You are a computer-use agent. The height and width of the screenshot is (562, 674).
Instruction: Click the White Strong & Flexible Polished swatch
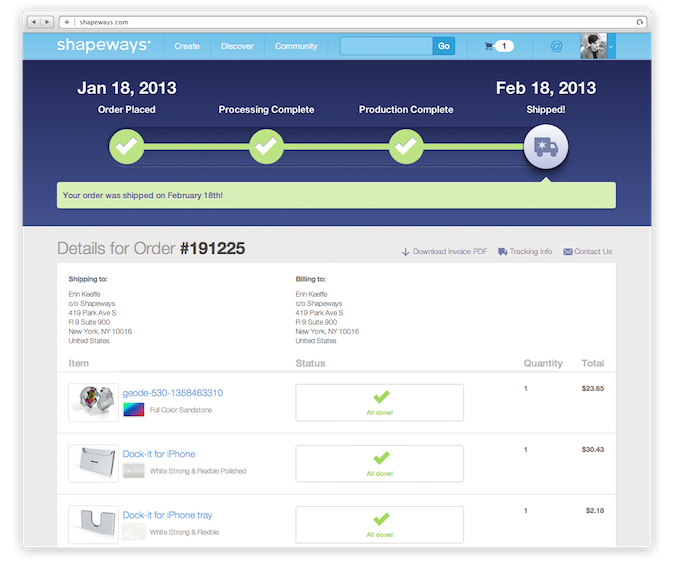click(134, 471)
